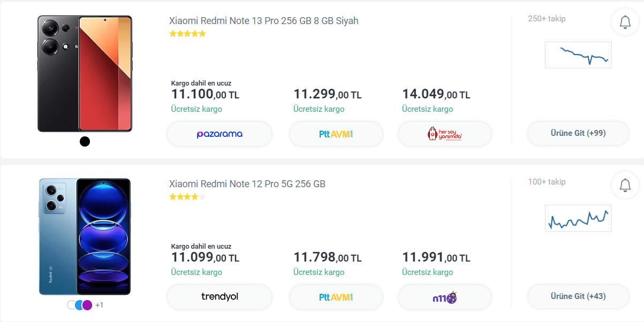Screen dimensions: 644x322
Task: View the price history chart for Redmi Note 13 Pro
Action: point(578,55)
